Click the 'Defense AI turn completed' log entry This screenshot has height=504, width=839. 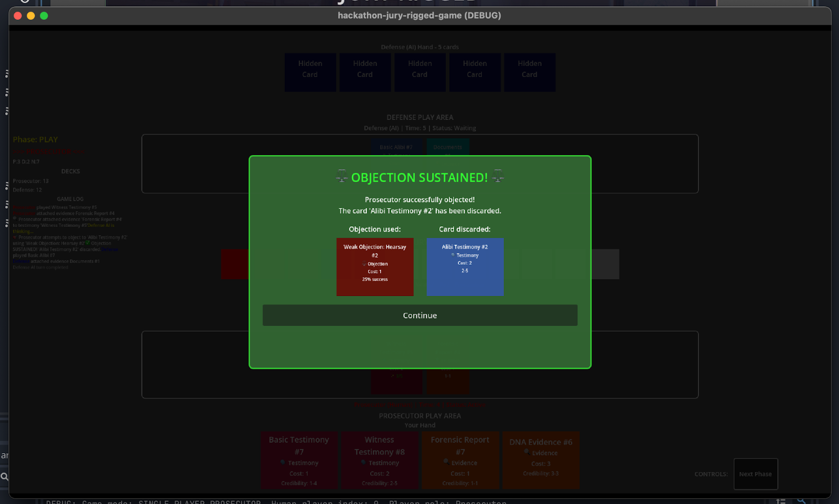point(40,267)
